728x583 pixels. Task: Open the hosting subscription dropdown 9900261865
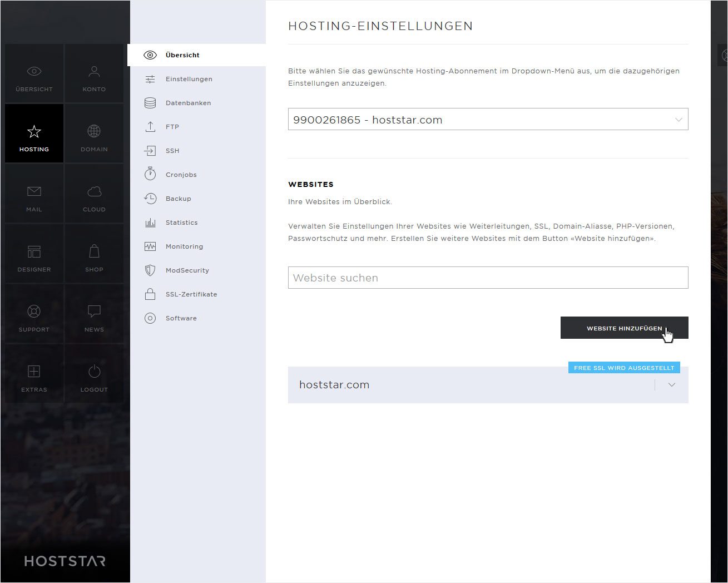pos(488,119)
